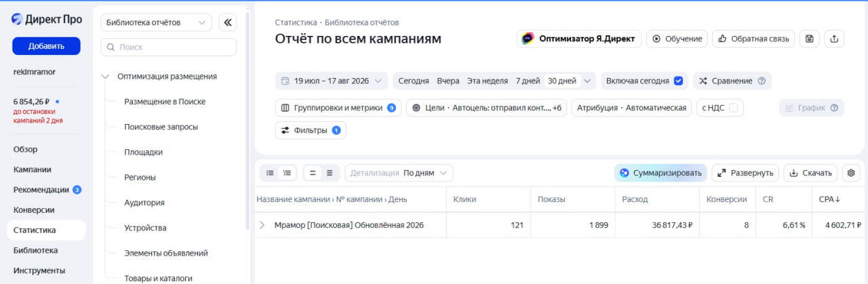Screen dimensions: 868x284
Task: Click the save report icon
Action: 809,39
